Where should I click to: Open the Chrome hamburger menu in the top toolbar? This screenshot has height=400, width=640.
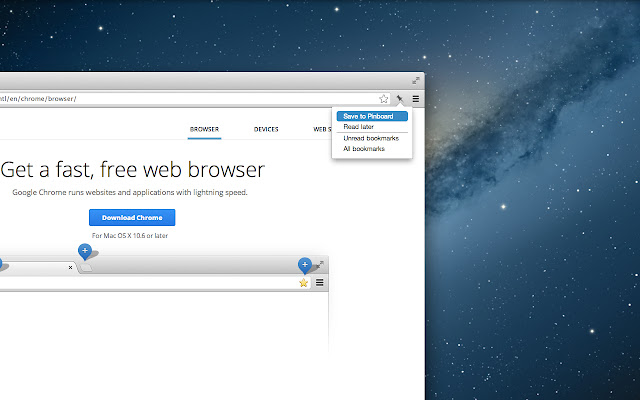pos(416,99)
